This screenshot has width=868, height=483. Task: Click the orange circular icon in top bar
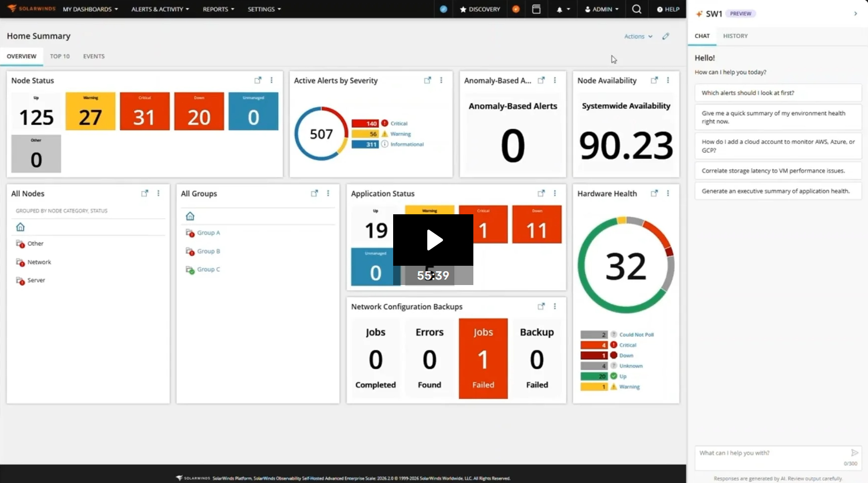516,9
